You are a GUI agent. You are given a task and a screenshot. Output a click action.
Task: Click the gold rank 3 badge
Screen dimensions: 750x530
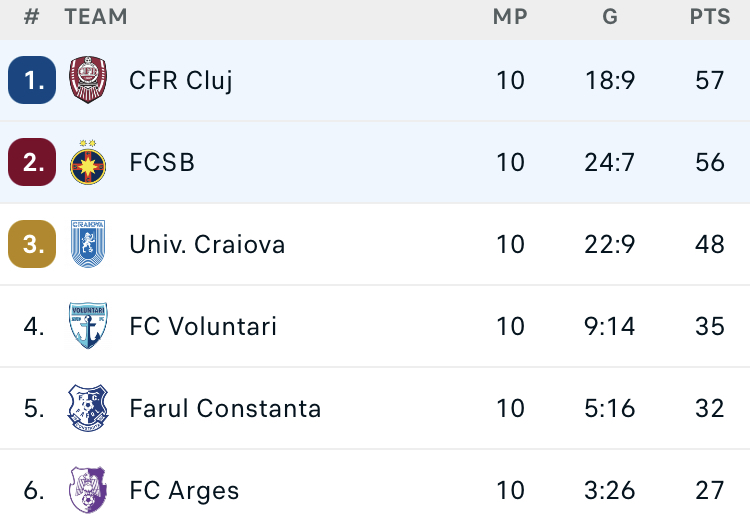(32, 244)
